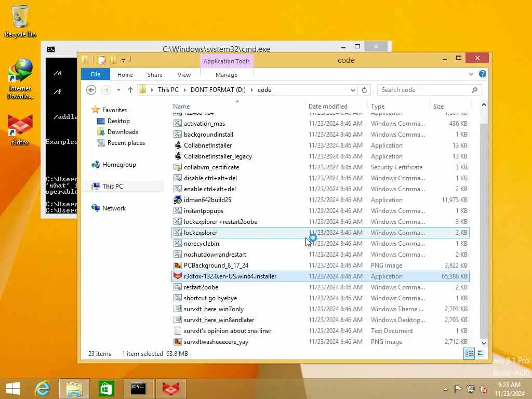Select the restart2oobe file
This screenshot has width=532, height=399.
(201, 287)
